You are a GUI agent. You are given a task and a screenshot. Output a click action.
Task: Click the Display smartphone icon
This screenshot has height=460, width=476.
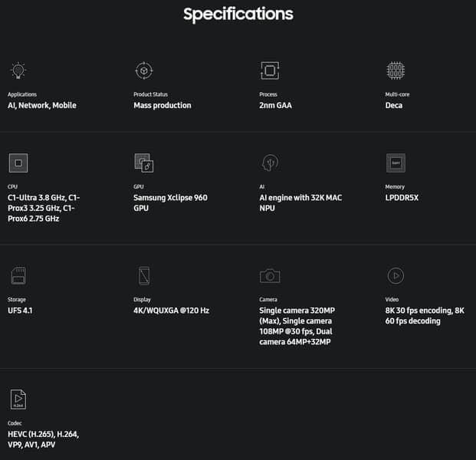point(143,276)
